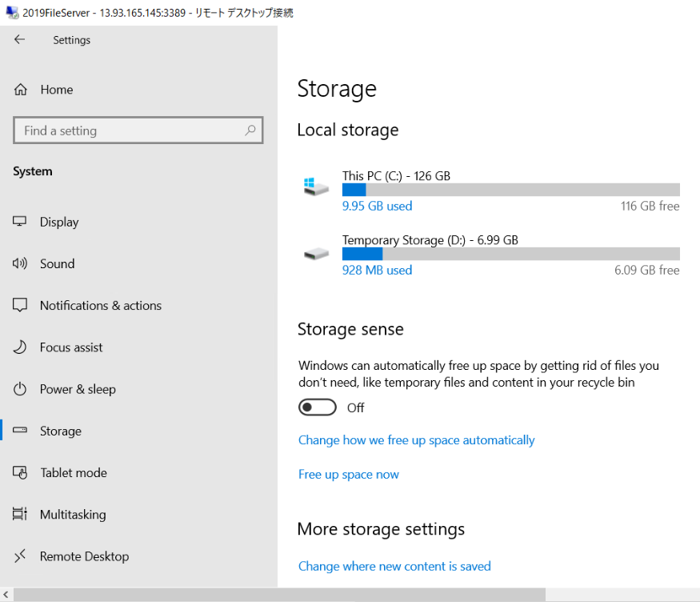
Task: Click the Sound speaker icon
Action: (x=21, y=263)
